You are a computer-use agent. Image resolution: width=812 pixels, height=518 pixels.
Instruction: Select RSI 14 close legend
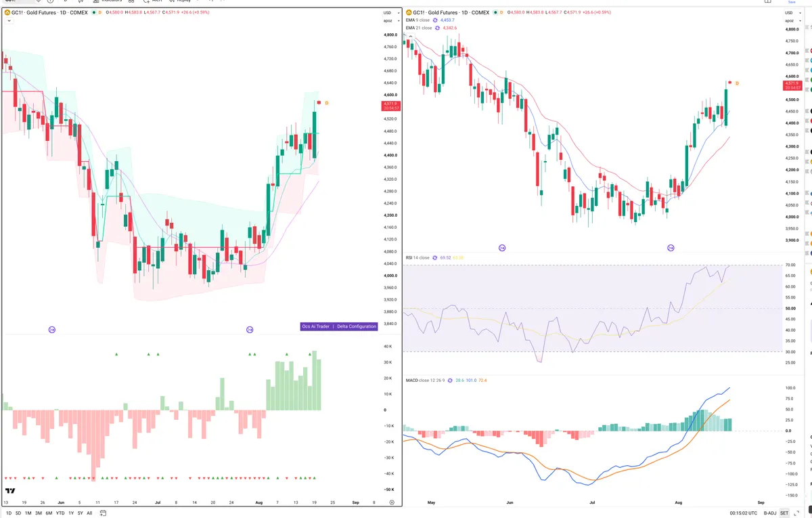click(x=418, y=258)
